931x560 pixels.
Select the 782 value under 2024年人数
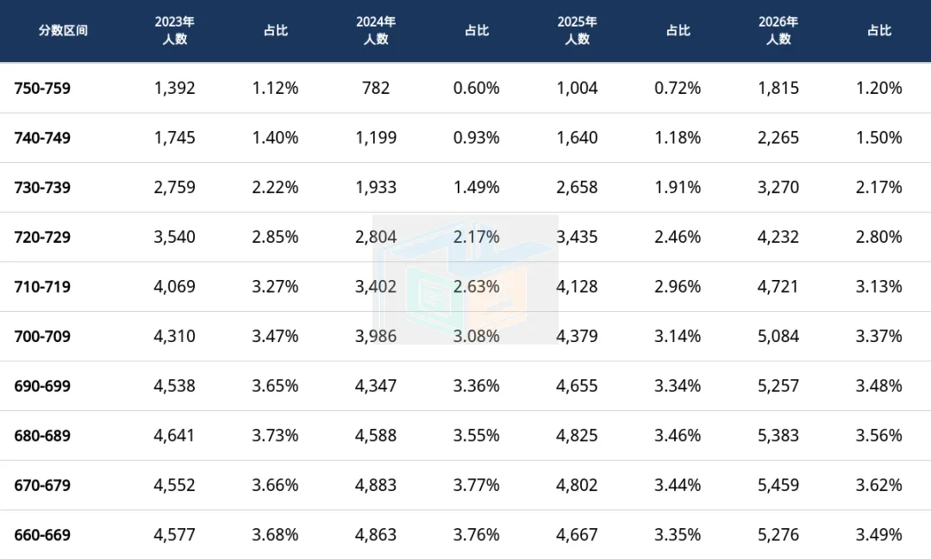tap(376, 88)
